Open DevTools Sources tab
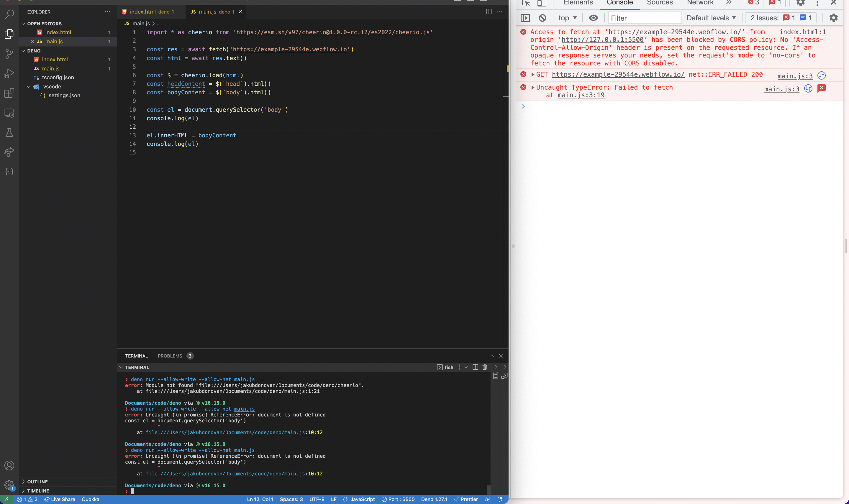This screenshot has height=504, width=849. (x=660, y=3)
